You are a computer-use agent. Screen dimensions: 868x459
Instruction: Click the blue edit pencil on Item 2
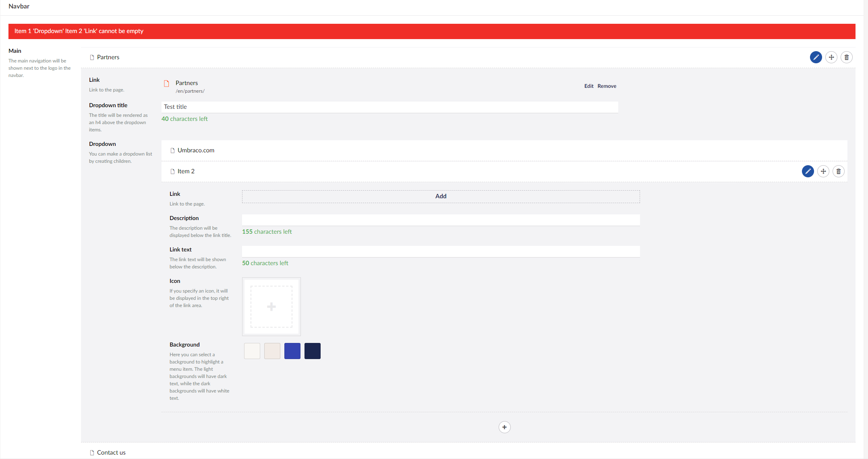pyautogui.click(x=808, y=171)
